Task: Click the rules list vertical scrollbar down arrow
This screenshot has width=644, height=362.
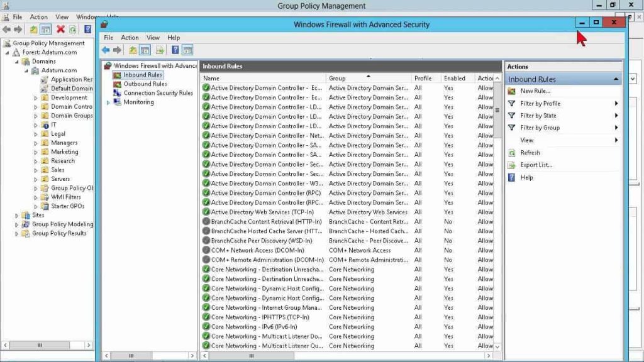Action: (x=497, y=346)
